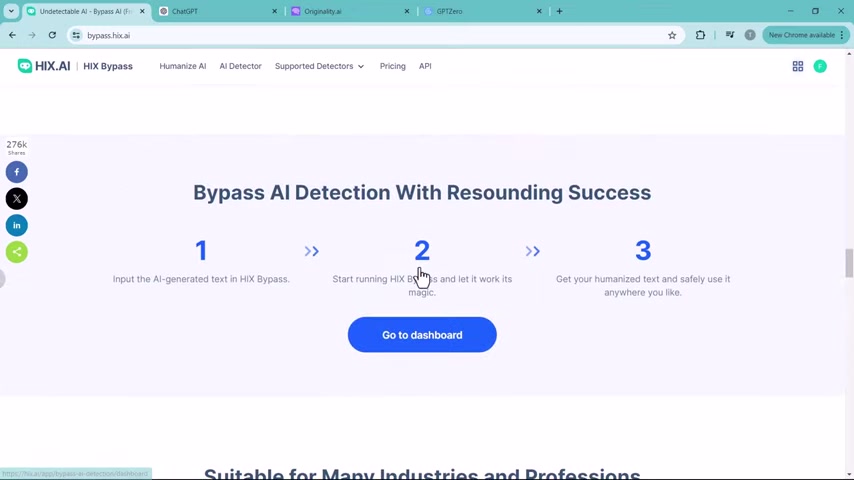Open the green general share button
854x480 pixels.
tap(17, 252)
